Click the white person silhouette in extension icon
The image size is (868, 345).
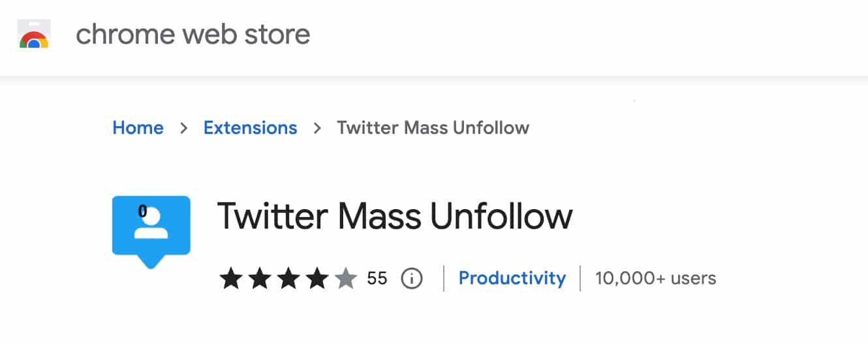(x=151, y=225)
